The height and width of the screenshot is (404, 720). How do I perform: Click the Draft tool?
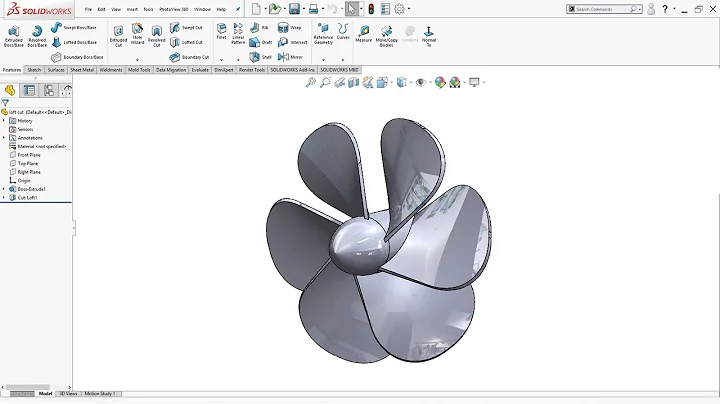click(261, 42)
